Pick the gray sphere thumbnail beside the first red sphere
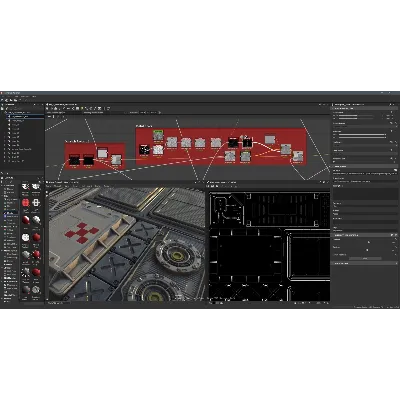 point(36,220)
